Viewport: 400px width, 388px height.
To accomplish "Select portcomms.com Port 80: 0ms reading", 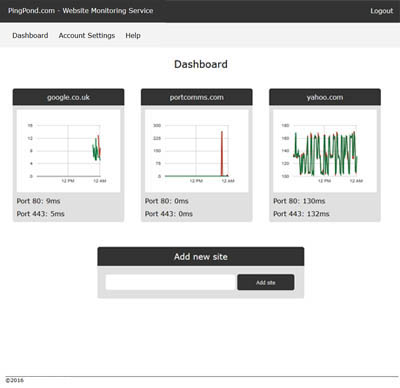I will (x=167, y=201).
